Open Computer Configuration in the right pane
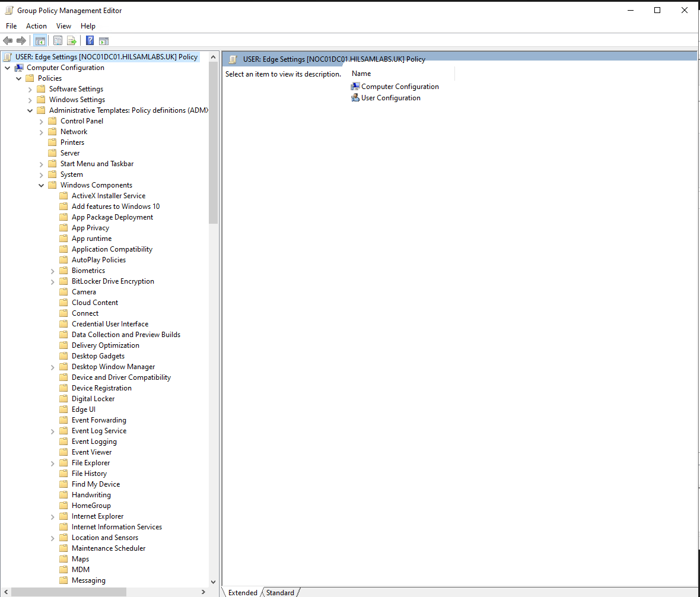 click(x=399, y=86)
